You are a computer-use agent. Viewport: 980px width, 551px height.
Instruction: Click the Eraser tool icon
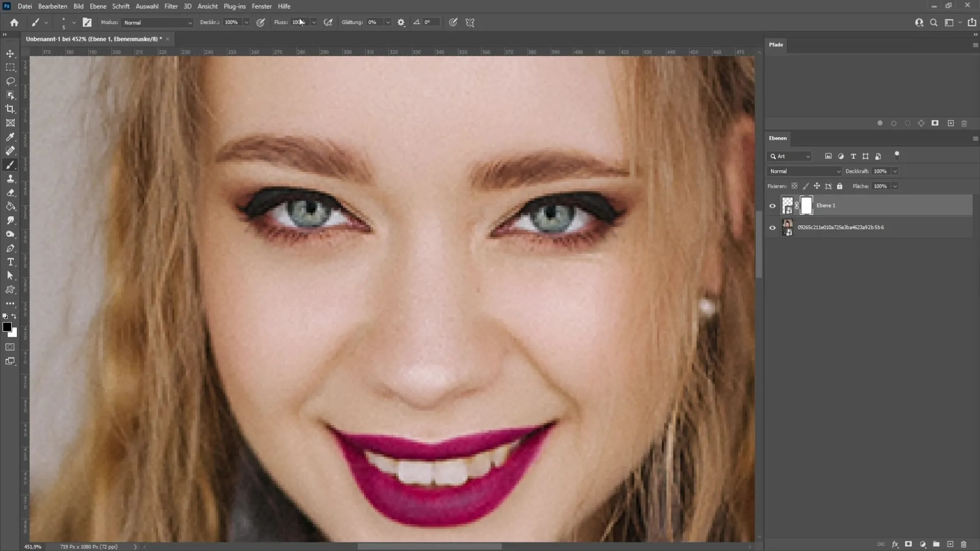10,193
